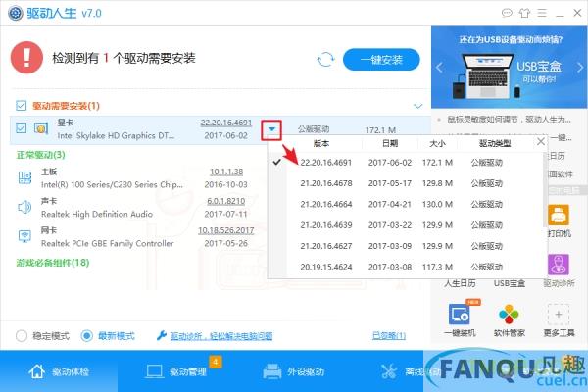Viewport: 588px width, 392px height.
Task: Open the 人生日历 tool label
Action: coord(460,283)
